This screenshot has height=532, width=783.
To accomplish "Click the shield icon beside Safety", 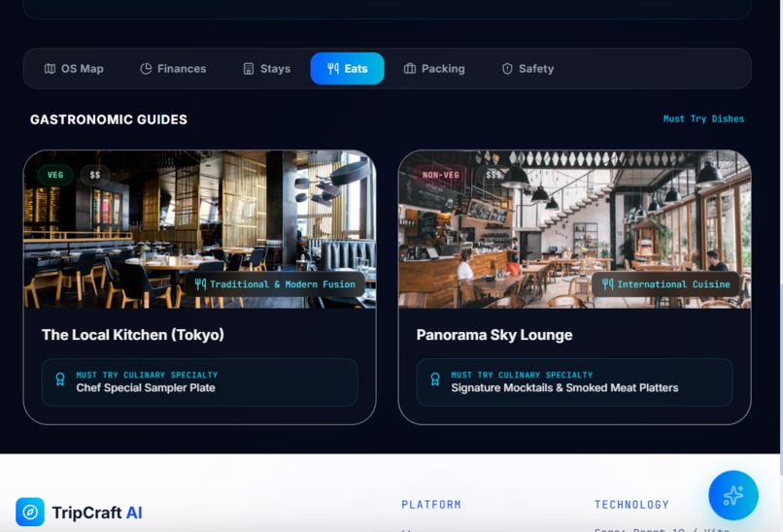I will (507, 69).
